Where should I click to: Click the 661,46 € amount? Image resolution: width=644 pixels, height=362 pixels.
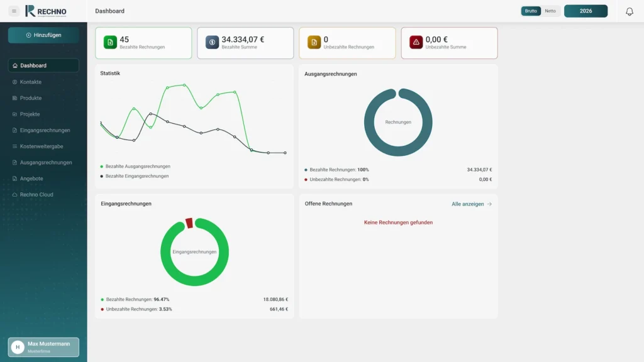pyautogui.click(x=279, y=309)
